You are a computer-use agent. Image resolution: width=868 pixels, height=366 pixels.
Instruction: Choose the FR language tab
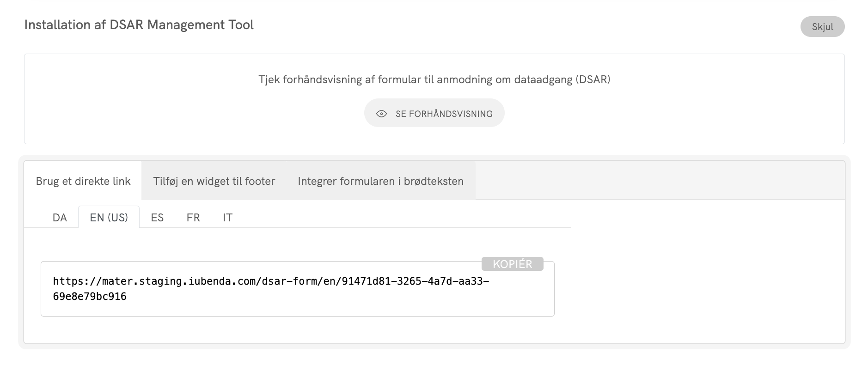tap(193, 218)
